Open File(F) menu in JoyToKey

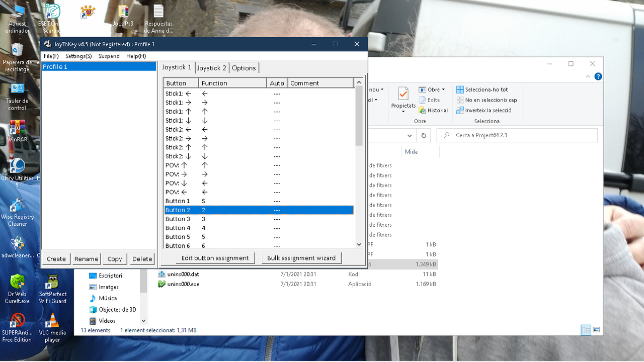pos(51,56)
